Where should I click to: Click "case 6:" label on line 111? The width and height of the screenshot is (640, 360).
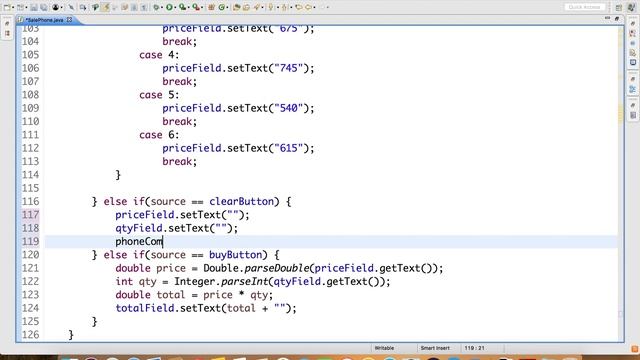159,135
